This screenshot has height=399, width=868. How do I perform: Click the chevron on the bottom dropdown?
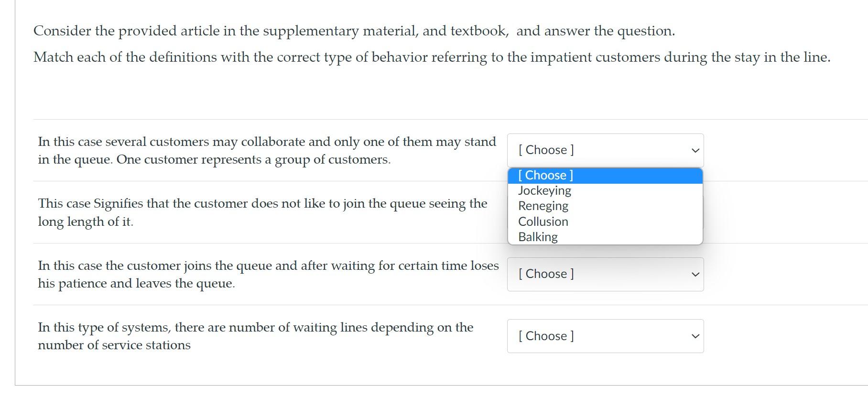point(695,336)
